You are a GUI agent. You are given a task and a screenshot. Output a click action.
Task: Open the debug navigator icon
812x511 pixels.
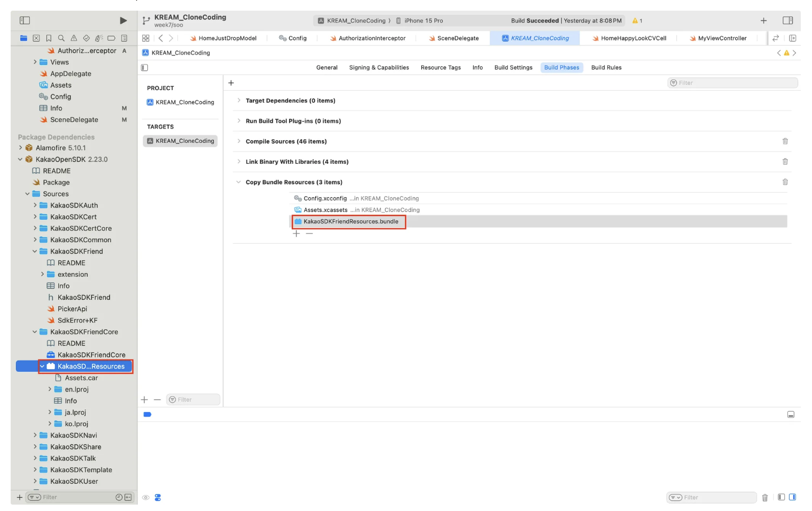pyautogui.click(x=99, y=38)
